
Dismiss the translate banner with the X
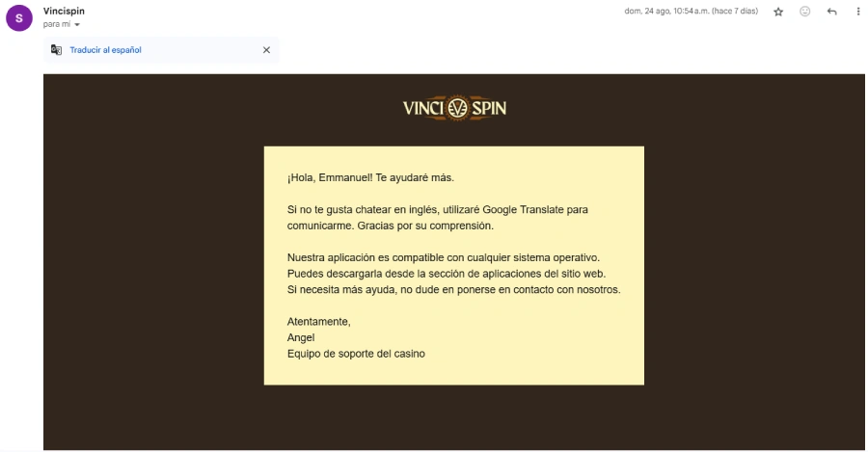click(266, 50)
